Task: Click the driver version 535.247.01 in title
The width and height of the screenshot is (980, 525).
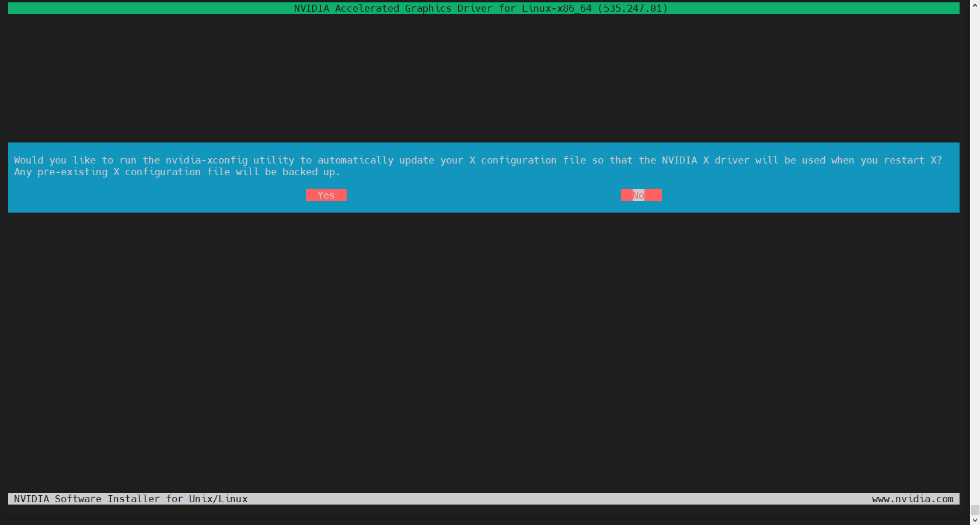Action: click(x=632, y=8)
